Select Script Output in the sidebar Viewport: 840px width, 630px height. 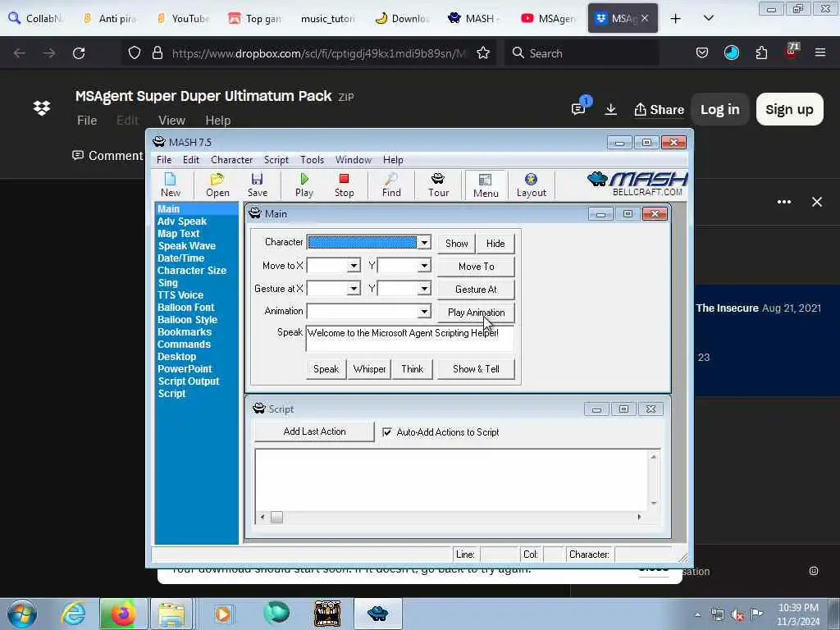point(189,381)
